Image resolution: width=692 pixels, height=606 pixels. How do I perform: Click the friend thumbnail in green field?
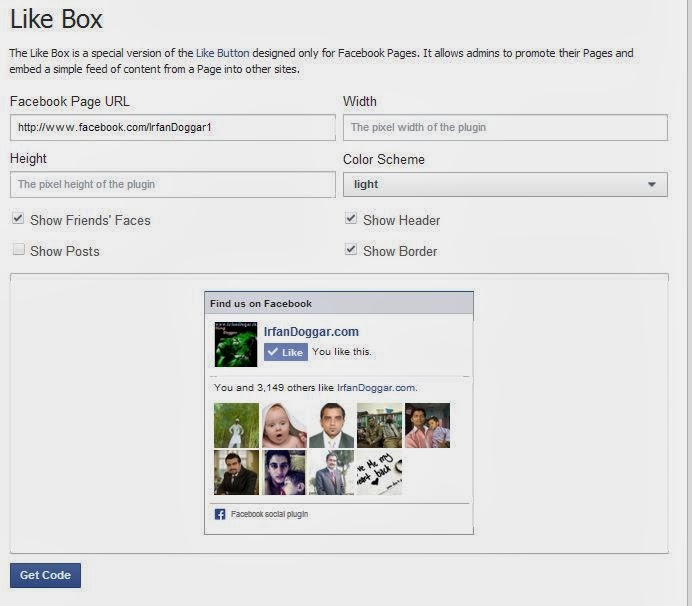[237, 425]
